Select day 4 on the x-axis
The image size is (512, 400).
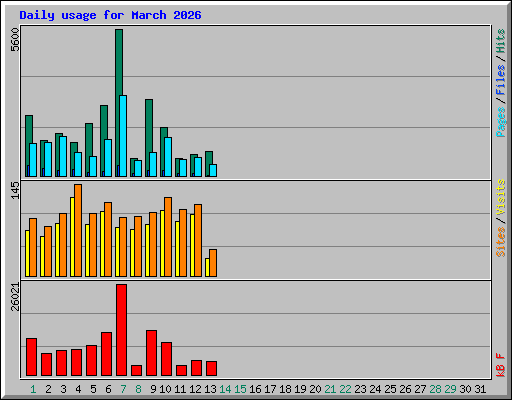(78, 389)
